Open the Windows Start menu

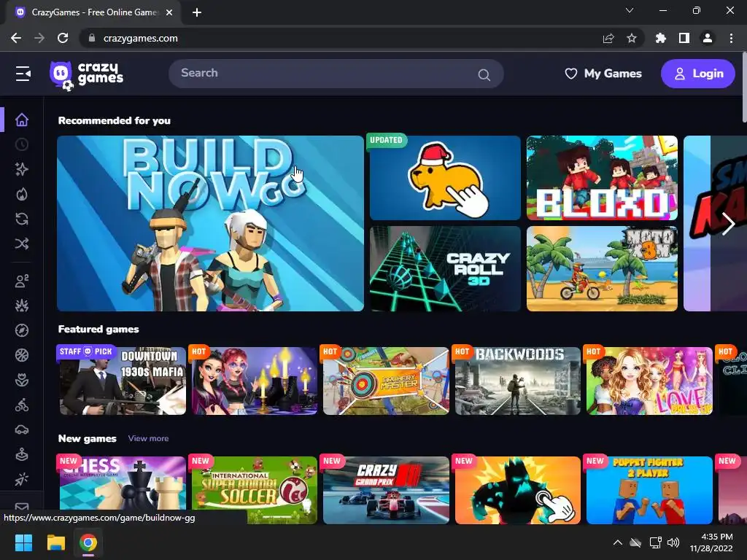tap(23, 542)
